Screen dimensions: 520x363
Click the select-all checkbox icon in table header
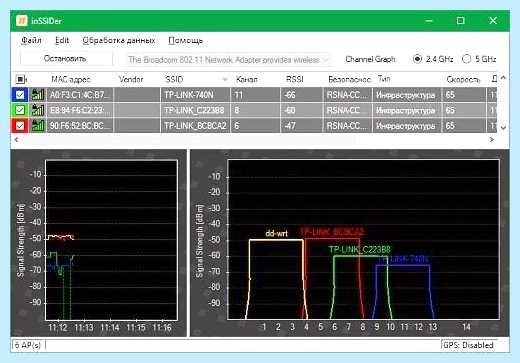coord(20,79)
